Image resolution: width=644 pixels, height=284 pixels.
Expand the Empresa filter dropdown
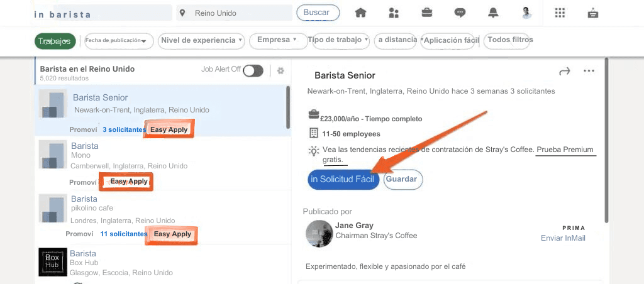pos(277,40)
